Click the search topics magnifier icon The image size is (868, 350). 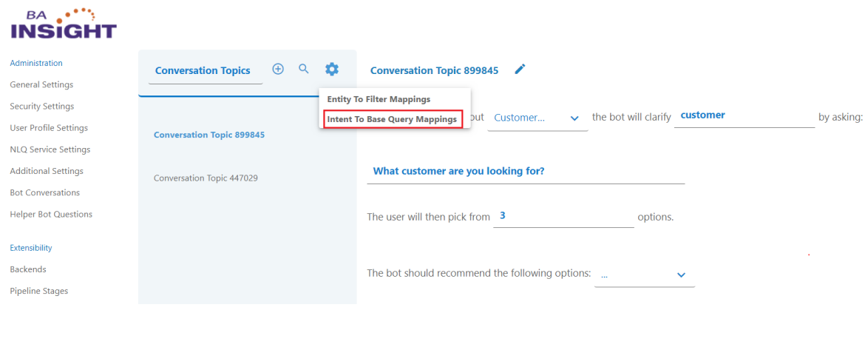(304, 69)
